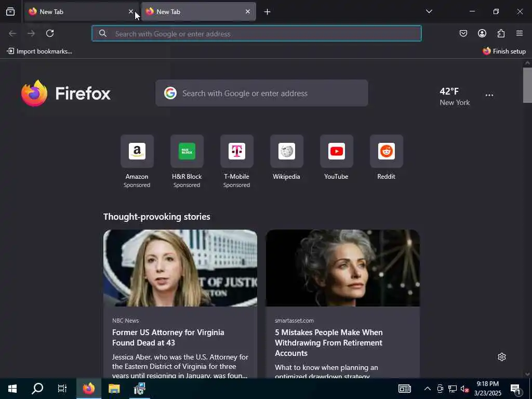This screenshot has height=399, width=532.
Task: Click the Firefox logo on the page
Action: coord(66,93)
